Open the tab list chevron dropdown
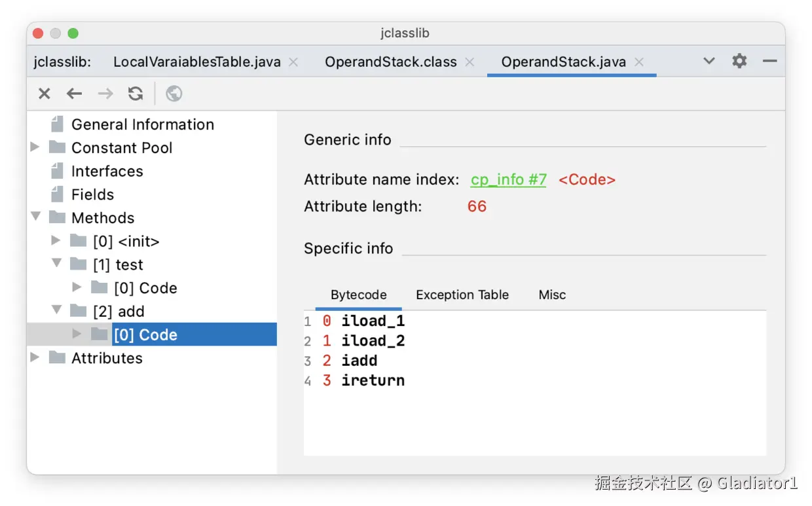Viewport: 812px width, 506px height. (709, 62)
